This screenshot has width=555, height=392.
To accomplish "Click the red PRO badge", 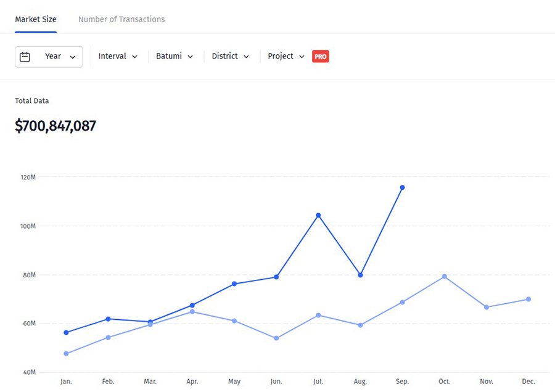I will click(x=320, y=57).
